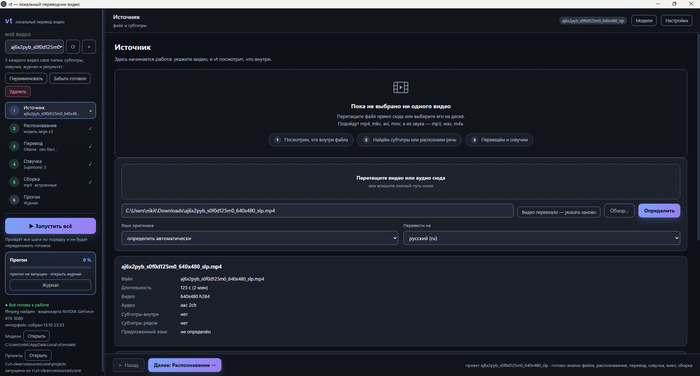This screenshot has height=376, width=700.
Task: Click 'Видео переехало — указать заново' button
Action: coord(559,212)
